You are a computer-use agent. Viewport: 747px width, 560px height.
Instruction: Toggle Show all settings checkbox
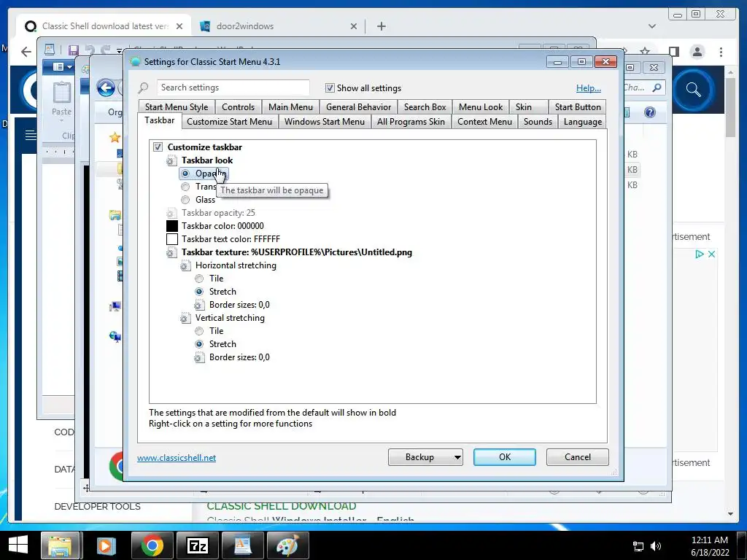329,88
